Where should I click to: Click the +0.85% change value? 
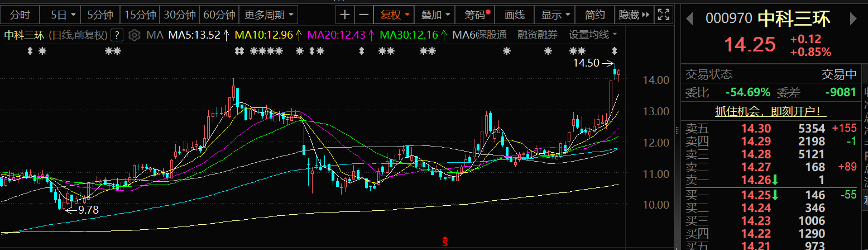coord(811,52)
